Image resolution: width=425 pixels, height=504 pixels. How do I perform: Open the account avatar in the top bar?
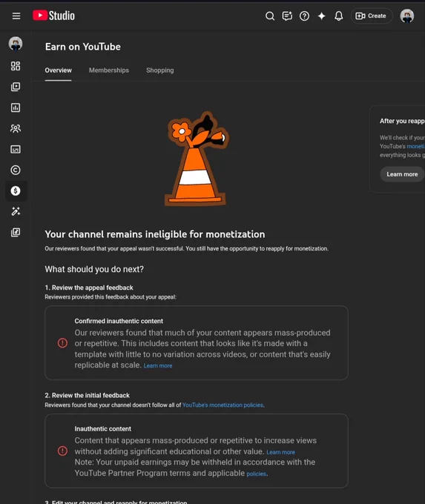[x=407, y=16]
